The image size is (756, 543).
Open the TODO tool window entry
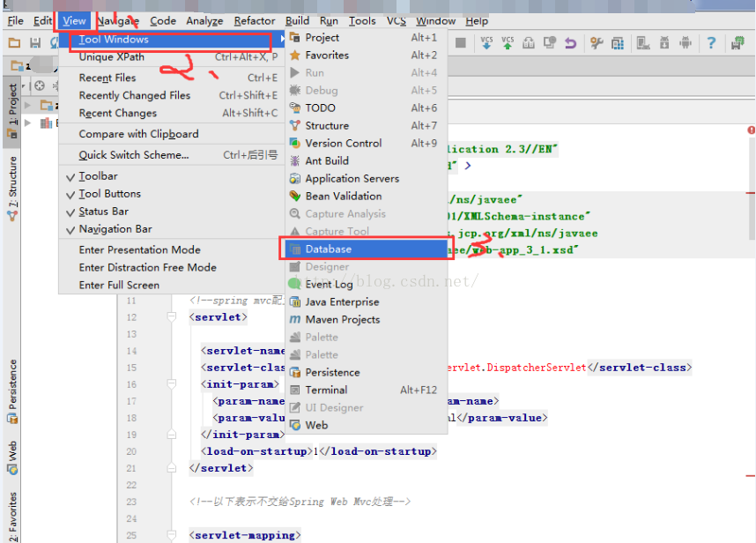[367, 108]
